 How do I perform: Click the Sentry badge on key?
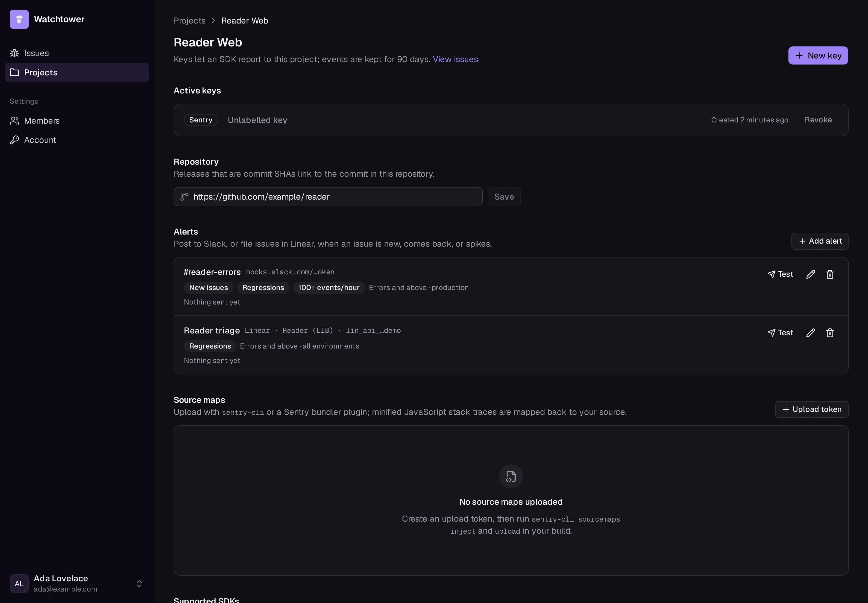201,120
